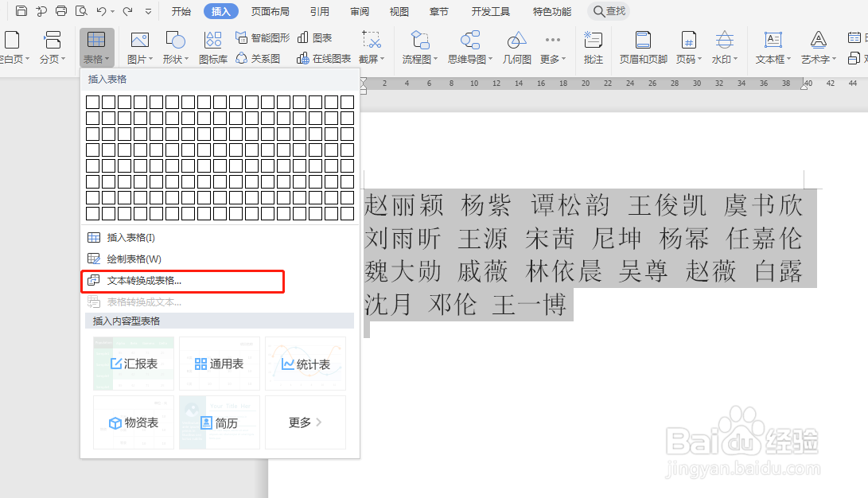Click the 查找 search box
This screenshot has height=498, width=868.
[x=609, y=11]
